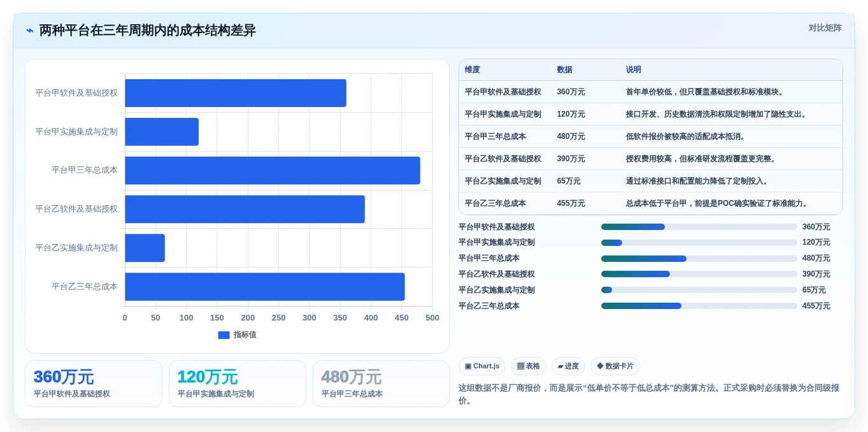Click the 120万元 data card
This screenshot has height=432, width=868.
click(x=238, y=384)
